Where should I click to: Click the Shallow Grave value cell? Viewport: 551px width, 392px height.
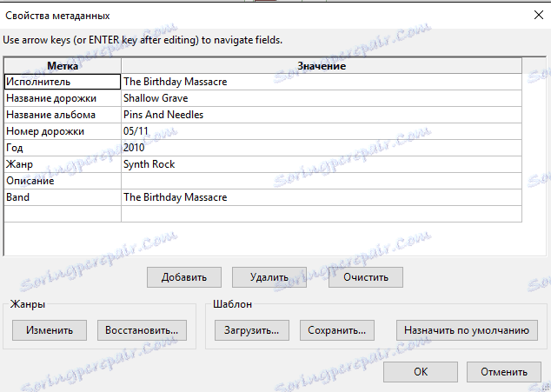coord(322,98)
